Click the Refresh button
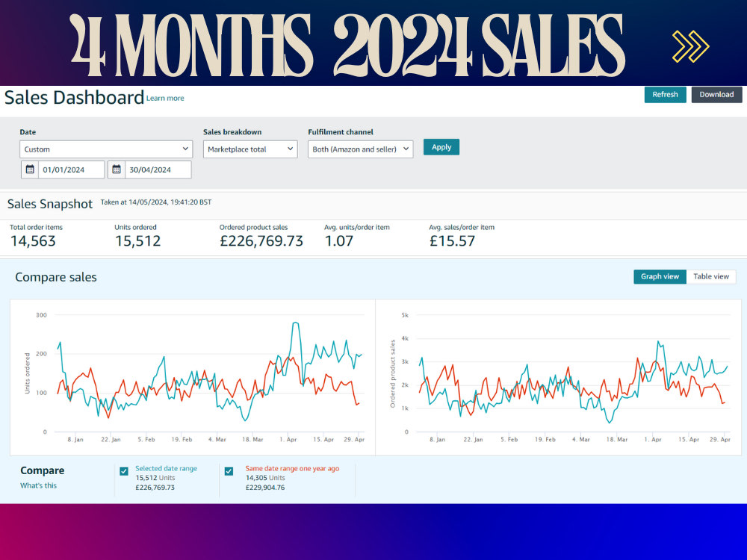The height and width of the screenshot is (560, 747). (665, 94)
